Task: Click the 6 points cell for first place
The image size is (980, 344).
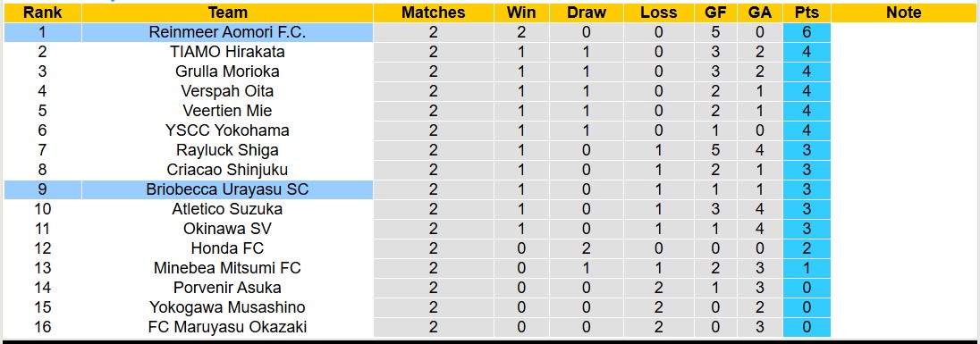Action: (807, 32)
